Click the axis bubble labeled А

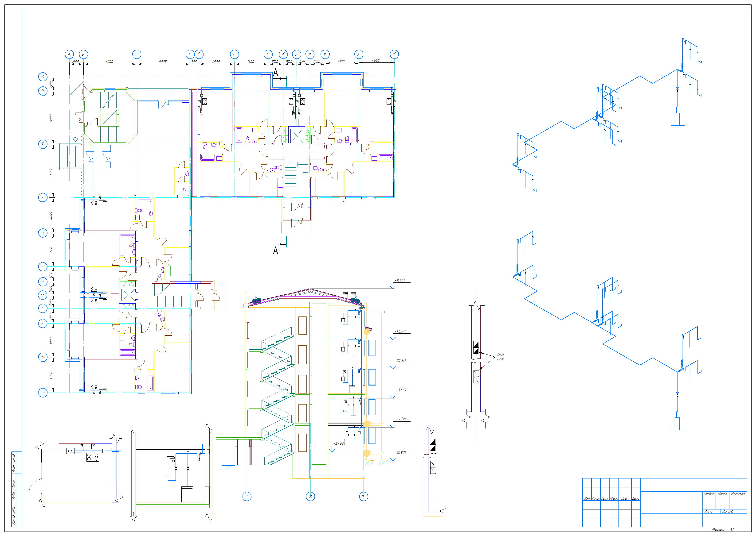69,54
